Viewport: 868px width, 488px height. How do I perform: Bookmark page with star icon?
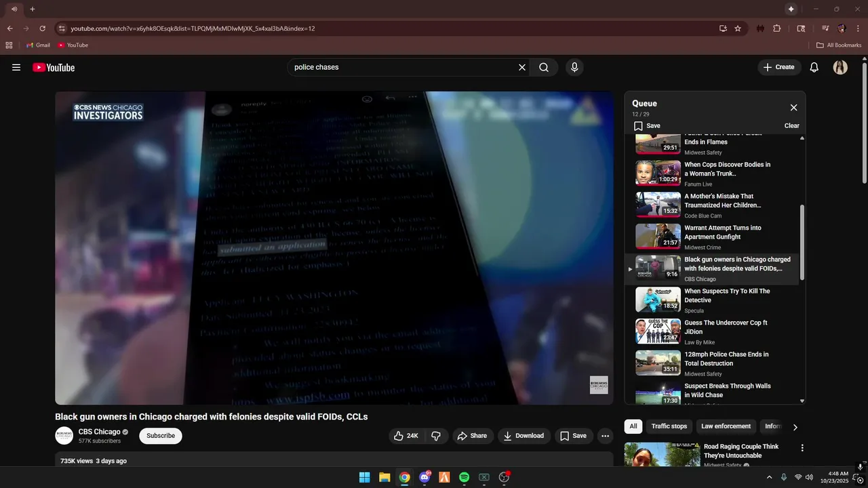[738, 28]
